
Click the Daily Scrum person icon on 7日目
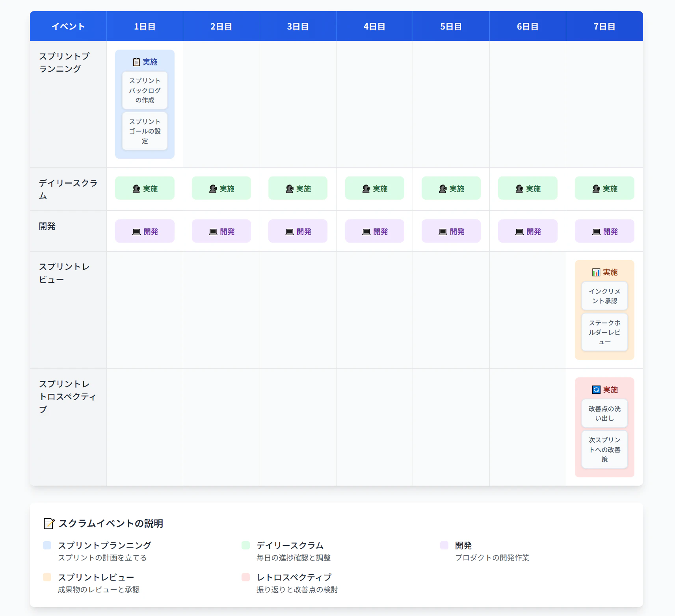(596, 189)
